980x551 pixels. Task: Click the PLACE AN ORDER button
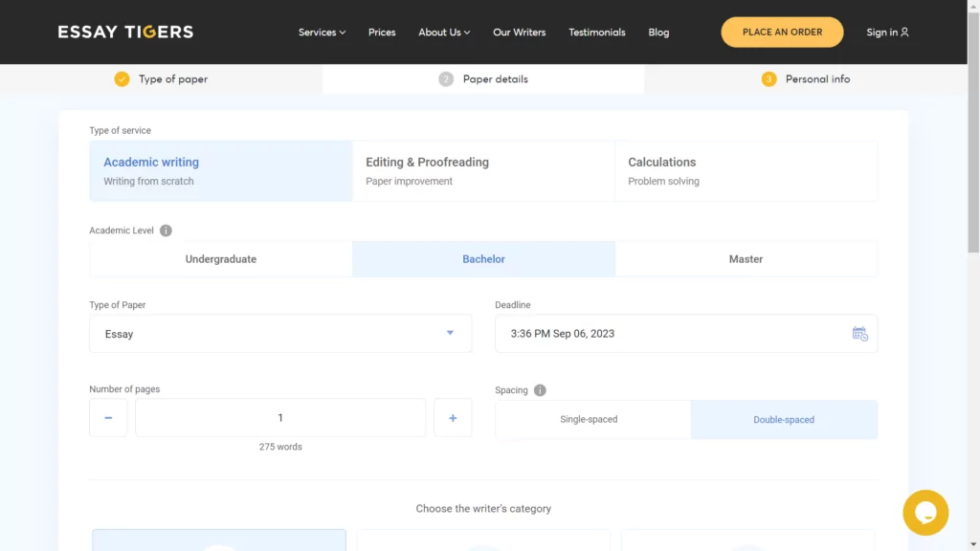click(782, 32)
